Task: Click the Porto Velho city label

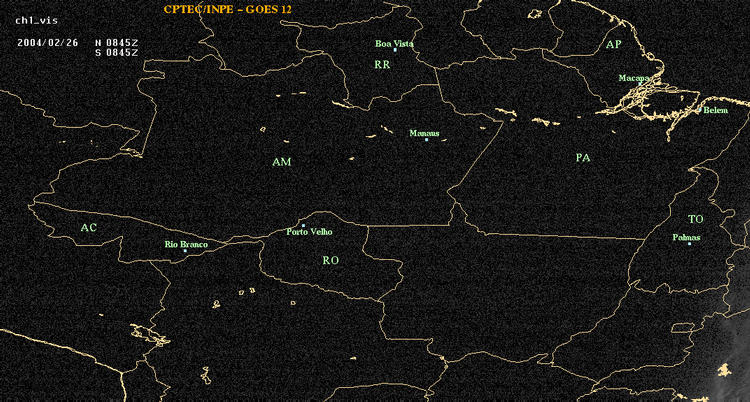Action: [x=309, y=232]
